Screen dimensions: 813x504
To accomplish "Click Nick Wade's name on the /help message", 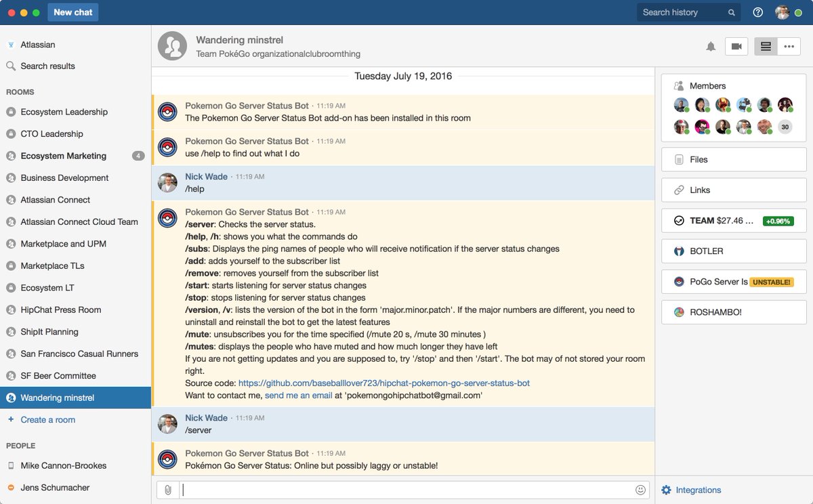I will (x=206, y=176).
